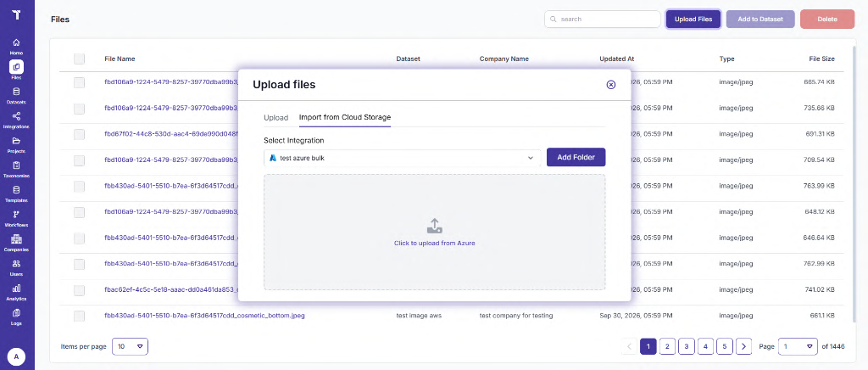Select the Files icon in sidebar
868x370 pixels.
(17, 67)
